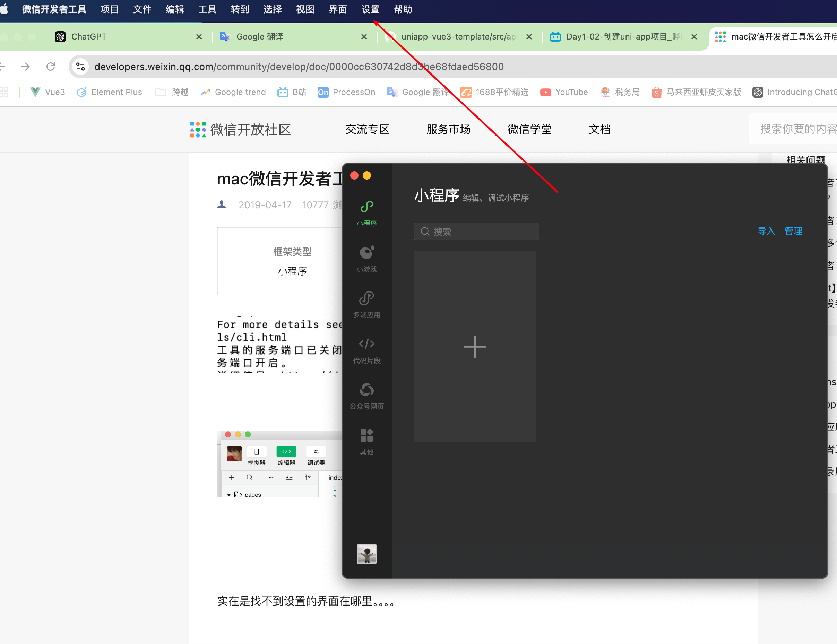The width and height of the screenshot is (837, 644).
Task: Click the 交流专区 navigation link
Action: pyautogui.click(x=367, y=130)
